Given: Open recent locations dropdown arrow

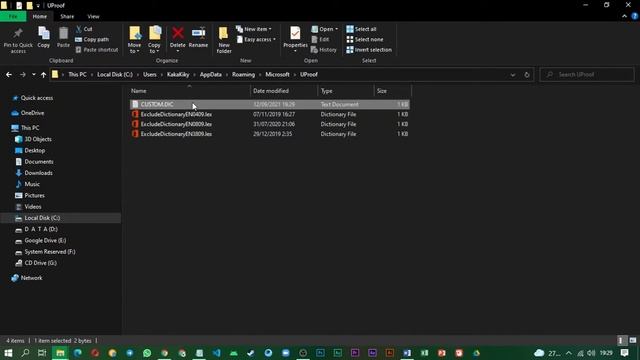Looking at the screenshot, I should click(33, 75).
